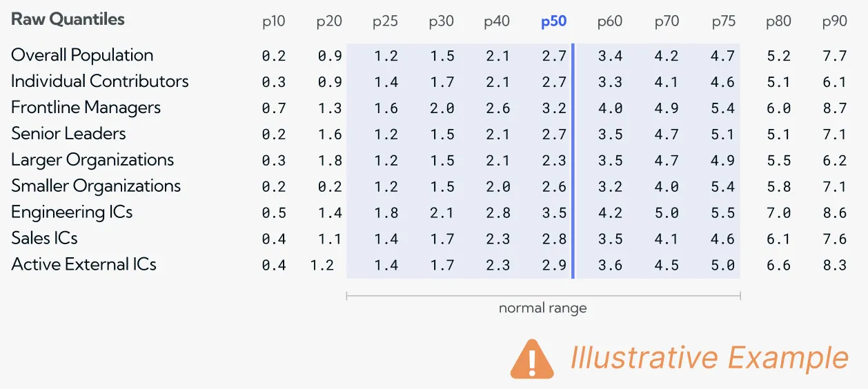Click the p90 column header
Screen dimensions: 868x389
834,21
